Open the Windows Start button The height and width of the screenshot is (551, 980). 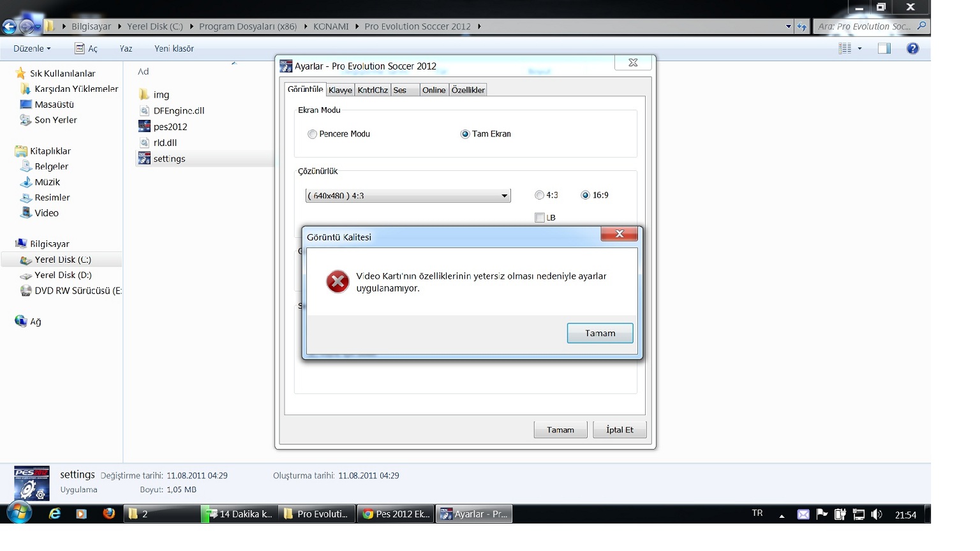click(x=19, y=513)
